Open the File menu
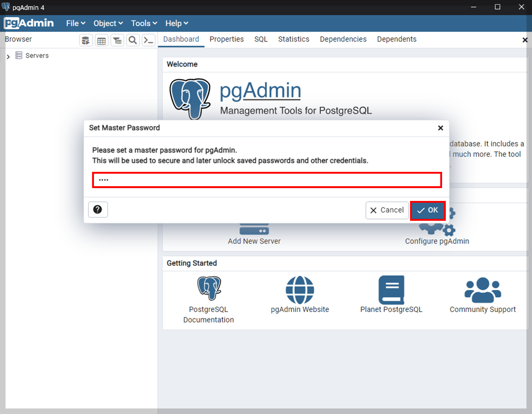 [x=76, y=23]
